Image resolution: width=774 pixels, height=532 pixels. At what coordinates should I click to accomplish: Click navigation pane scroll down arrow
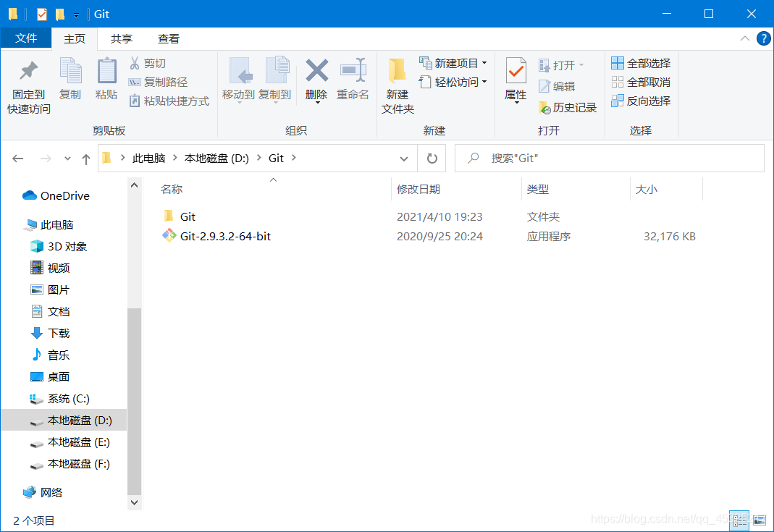pos(134,502)
